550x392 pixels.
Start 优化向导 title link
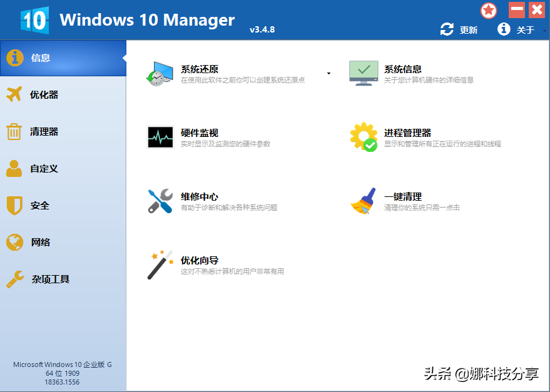199,261
